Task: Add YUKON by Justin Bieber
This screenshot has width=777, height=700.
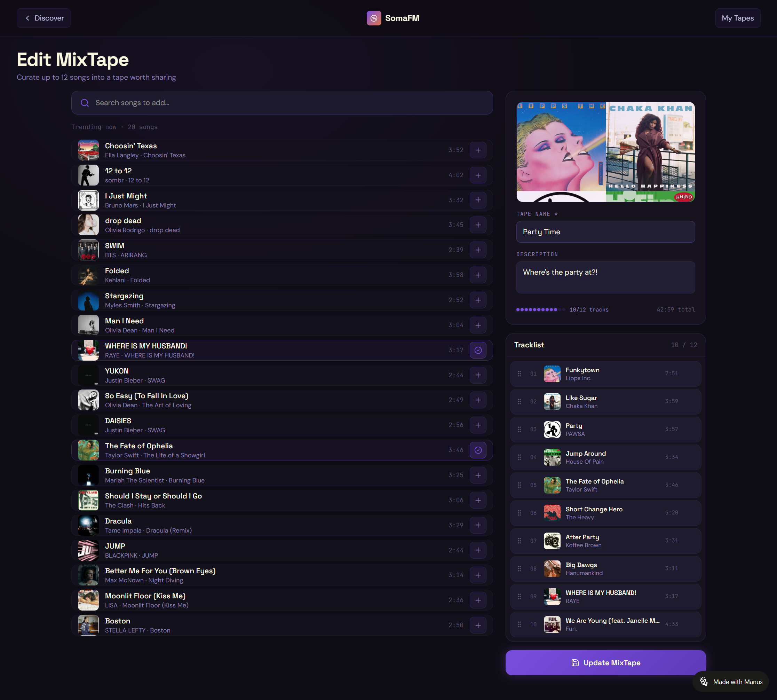Action: (478, 375)
